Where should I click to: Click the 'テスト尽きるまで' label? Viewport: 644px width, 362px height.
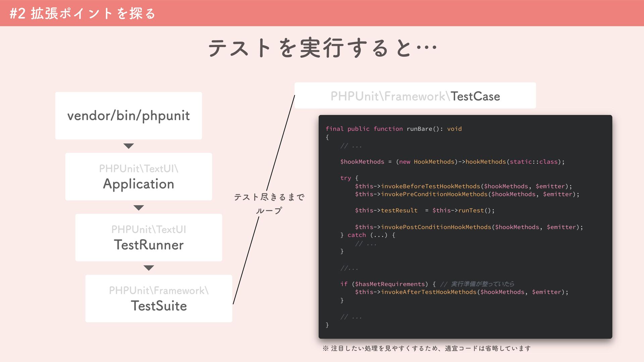click(x=269, y=197)
